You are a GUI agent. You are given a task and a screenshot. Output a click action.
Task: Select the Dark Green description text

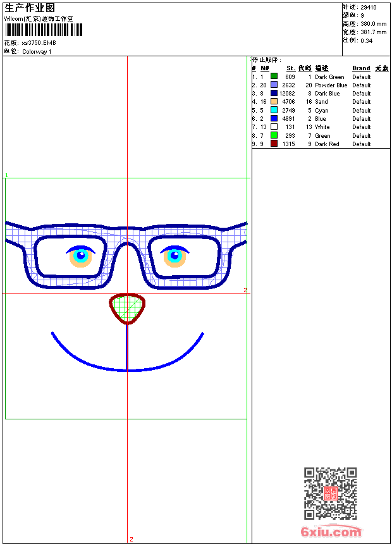[x=329, y=77]
